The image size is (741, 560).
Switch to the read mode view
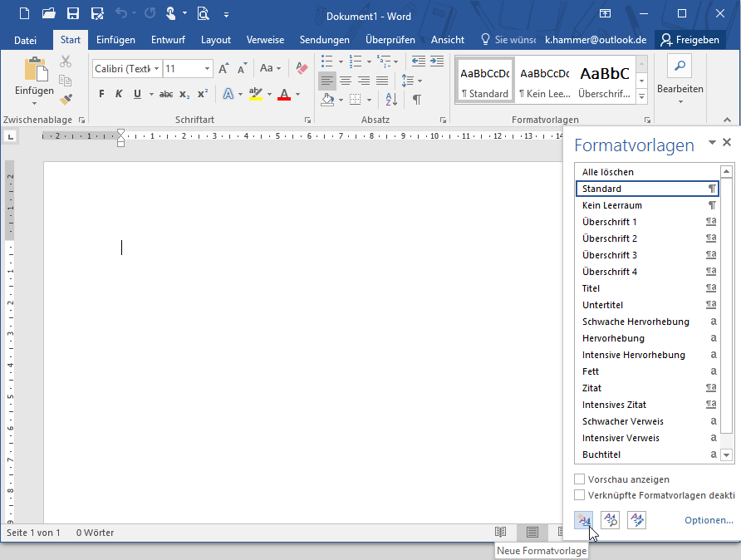click(x=501, y=532)
